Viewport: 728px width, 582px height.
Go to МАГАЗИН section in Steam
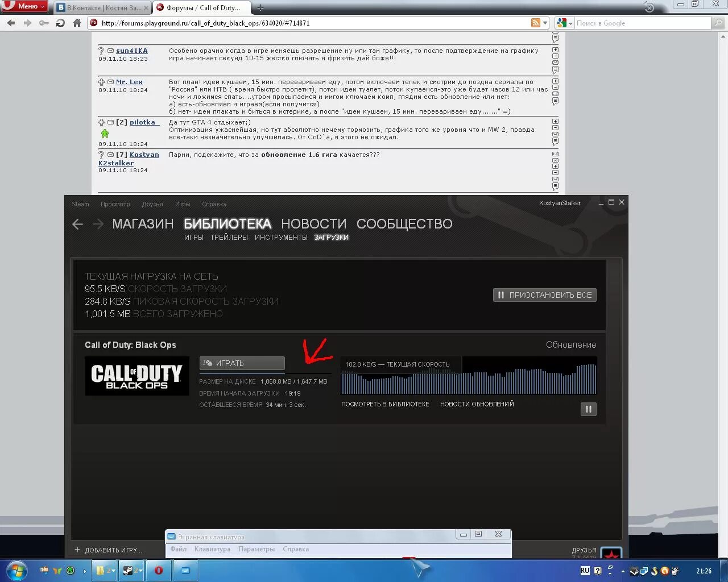pos(143,224)
